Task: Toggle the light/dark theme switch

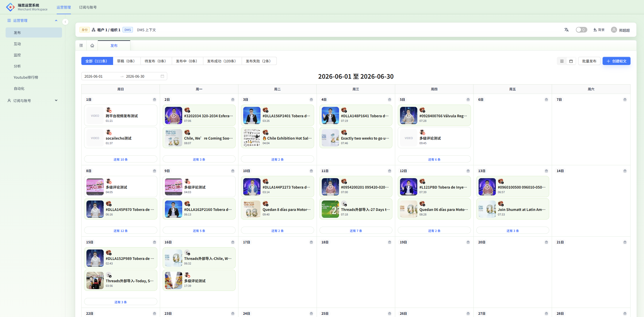Action: pyautogui.click(x=581, y=30)
